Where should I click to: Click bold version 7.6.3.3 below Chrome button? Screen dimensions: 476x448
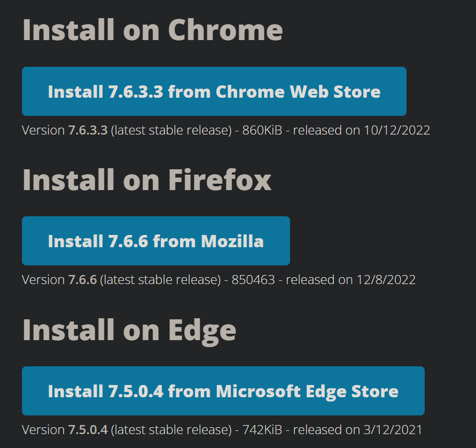coord(88,130)
